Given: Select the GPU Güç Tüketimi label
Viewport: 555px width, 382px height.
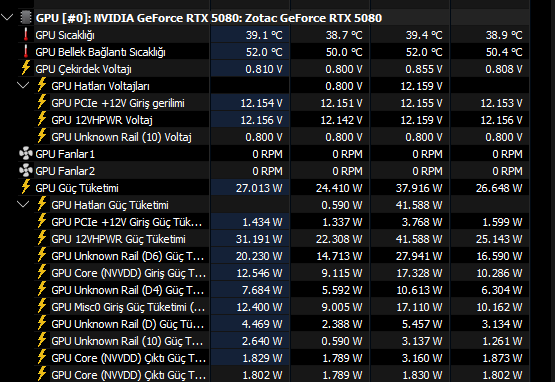Looking at the screenshot, I should coord(77,188).
